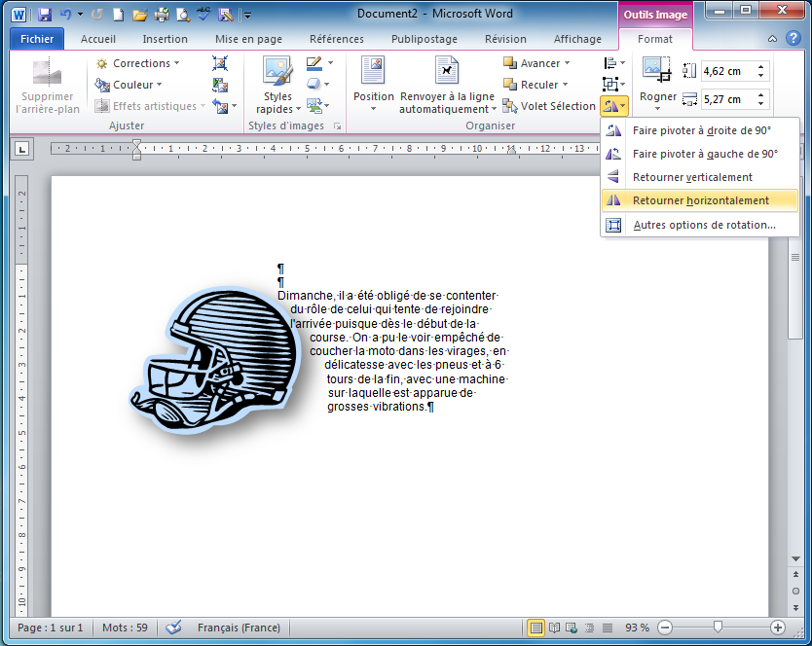Click the Quick Print printer icon
812x646 pixels.
(162, 15)
